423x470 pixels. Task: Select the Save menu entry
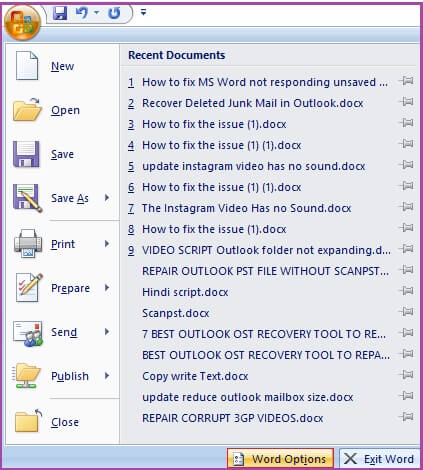click(x=62, y=154)
